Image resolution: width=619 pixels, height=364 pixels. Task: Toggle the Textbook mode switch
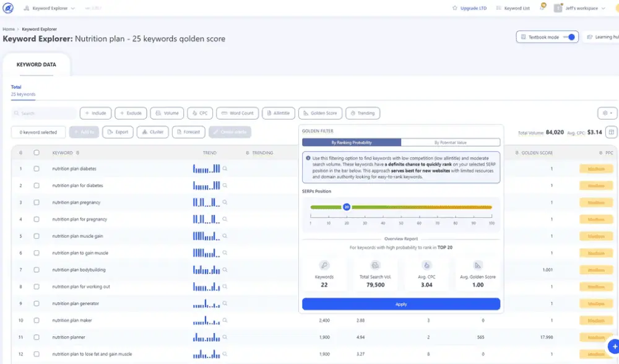(570, 37)
